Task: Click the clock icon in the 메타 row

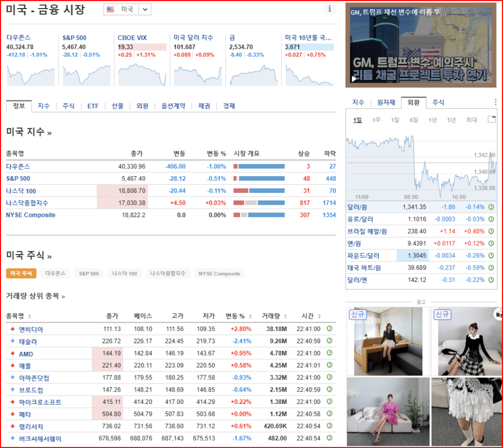Action: [x=329, y=414]
